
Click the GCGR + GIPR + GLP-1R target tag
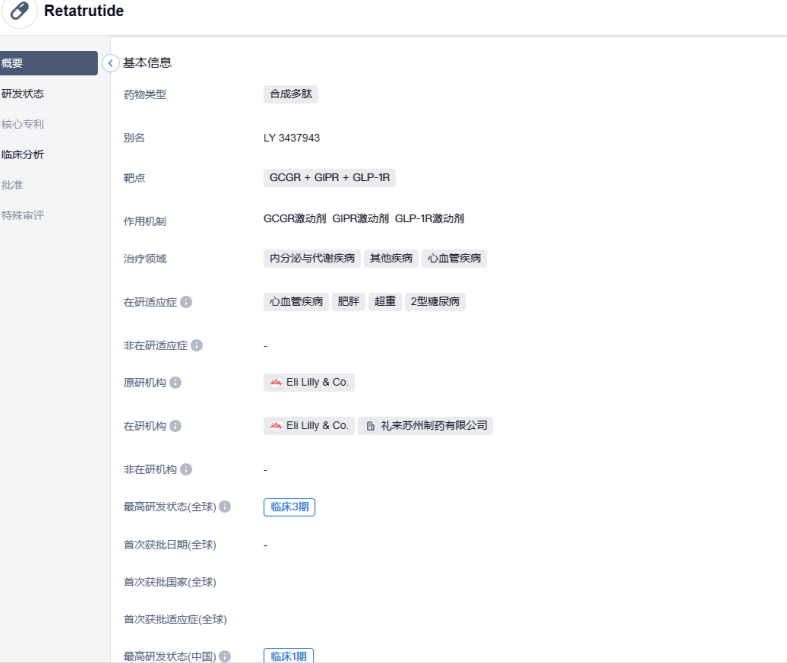(x=330, y=178)
